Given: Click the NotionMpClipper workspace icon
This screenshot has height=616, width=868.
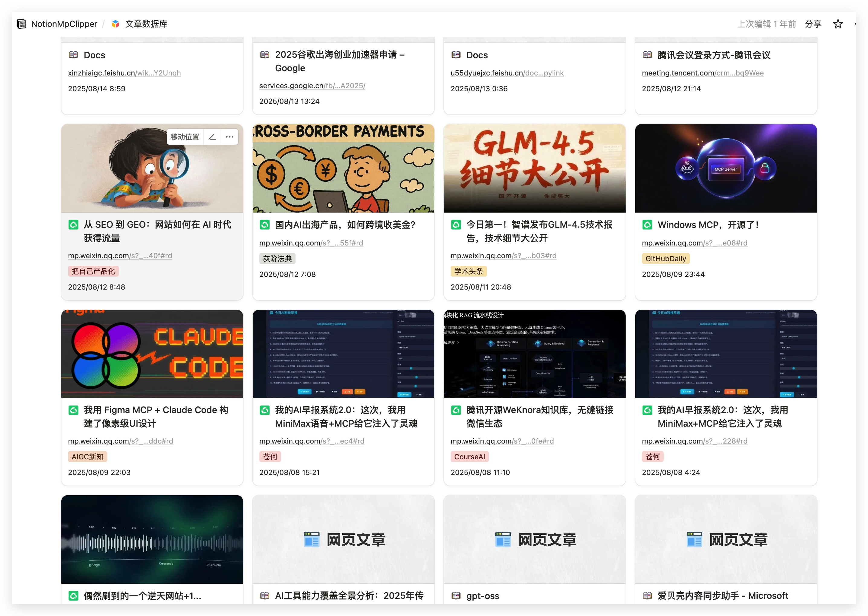Looking at the screenshot, I should [x=22, y=24].
